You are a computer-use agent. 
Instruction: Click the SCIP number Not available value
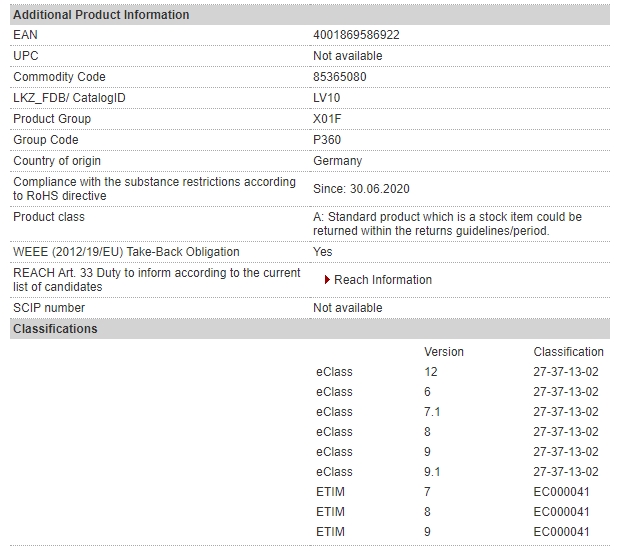tap(347, 308)
